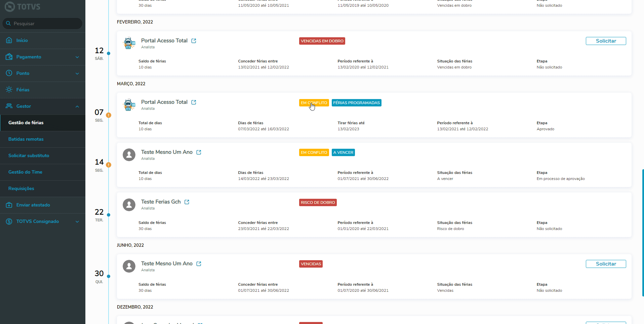Viewport: 644px width, 324px height.
Task: Click Solicitar in February Portal Acesso Total card
Action: 606,41
